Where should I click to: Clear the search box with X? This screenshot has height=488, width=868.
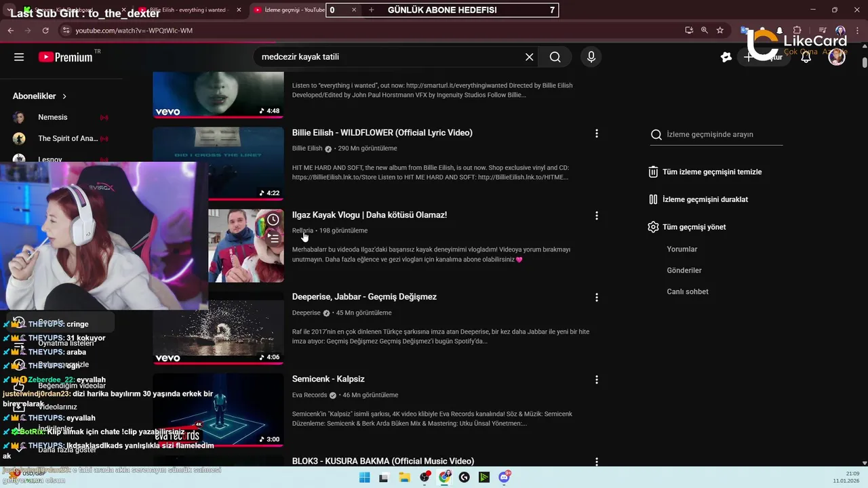coord(530,57)
